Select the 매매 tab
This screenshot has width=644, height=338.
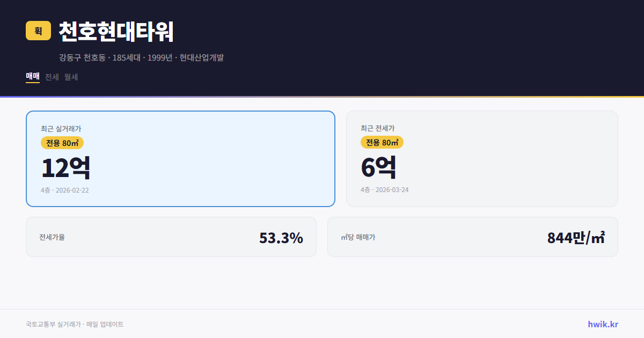pyautogui.click(x=32, y=77)
